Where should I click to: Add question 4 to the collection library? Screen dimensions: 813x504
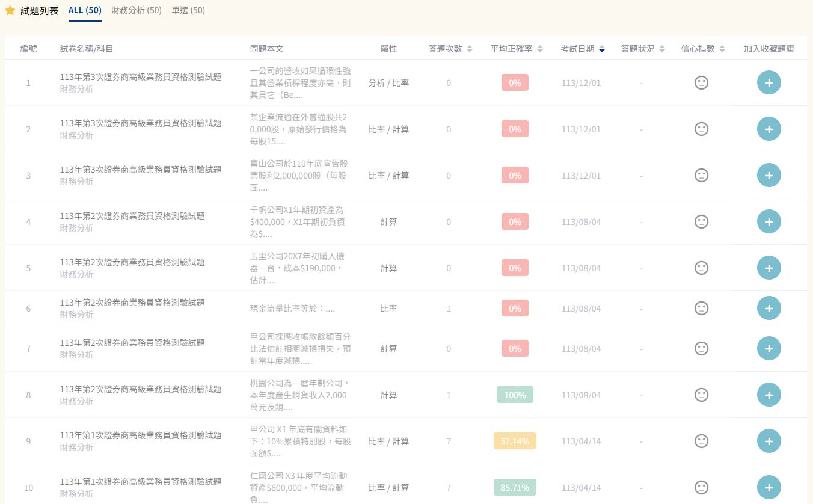[769, 221]
